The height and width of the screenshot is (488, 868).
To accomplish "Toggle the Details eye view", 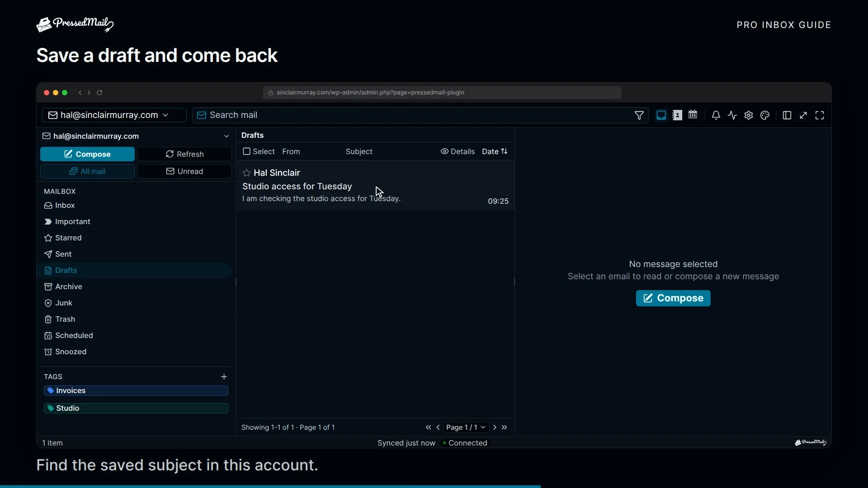I will pyautogui.click(x=458, y=151).
